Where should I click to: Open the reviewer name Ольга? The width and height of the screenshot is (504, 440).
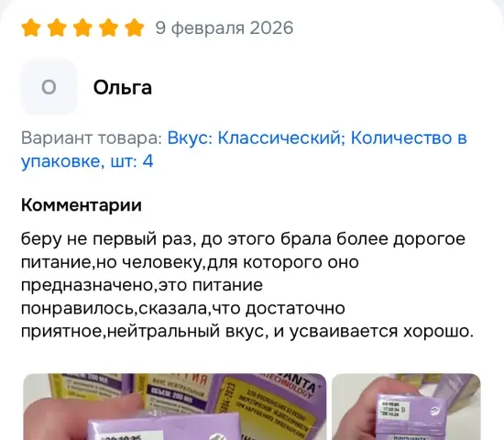pos(123,87)
